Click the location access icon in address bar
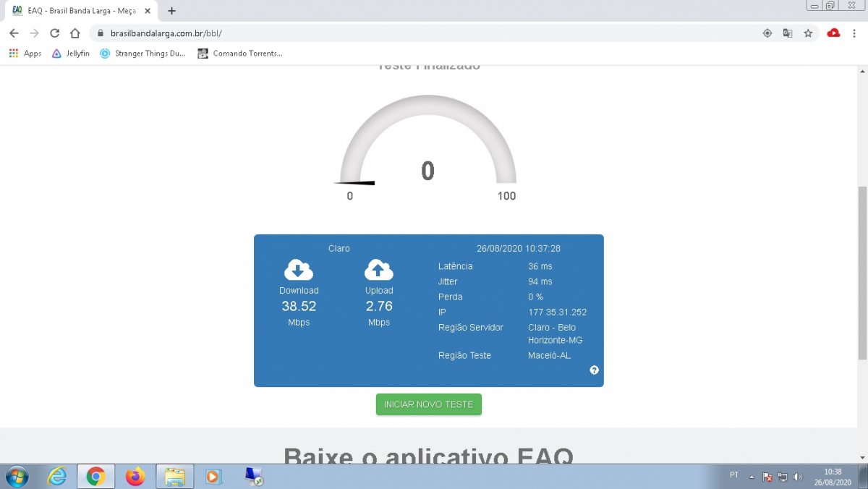Viewport: 868px width, 489px height. coord(767,33)
